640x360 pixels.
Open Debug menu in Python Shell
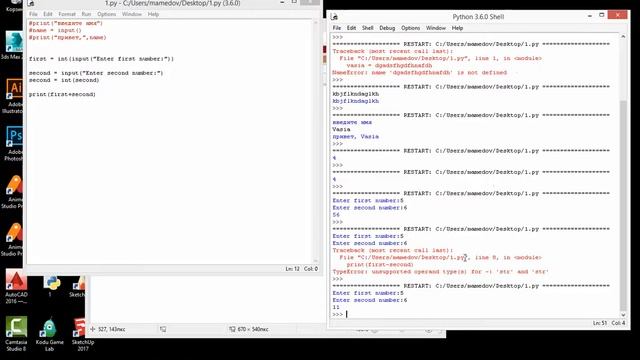click(387, 28)
